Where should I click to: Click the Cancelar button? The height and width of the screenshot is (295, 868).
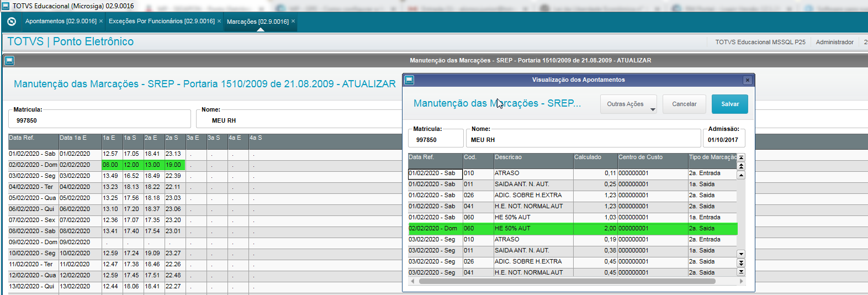(684, 104)
